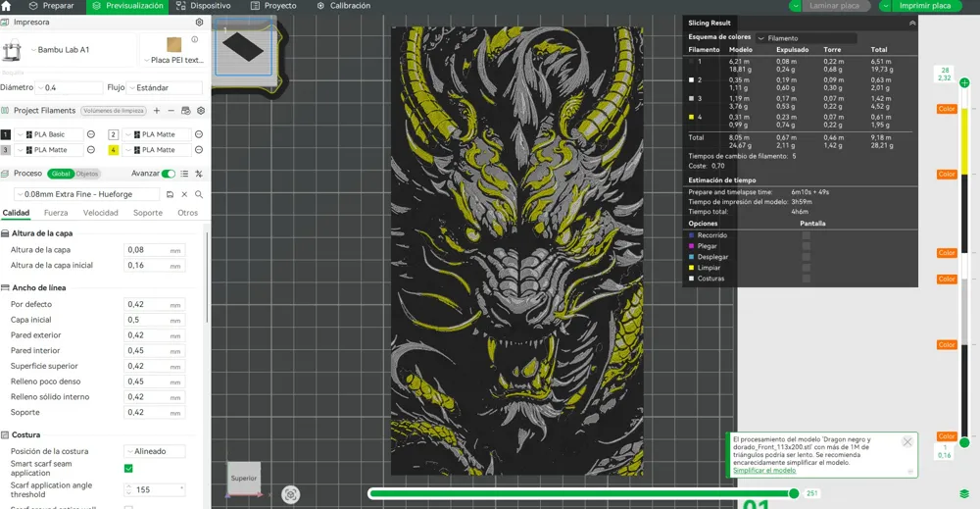Switch to the Dispositivo tab

pyautogui.click(x=203, y=6)
